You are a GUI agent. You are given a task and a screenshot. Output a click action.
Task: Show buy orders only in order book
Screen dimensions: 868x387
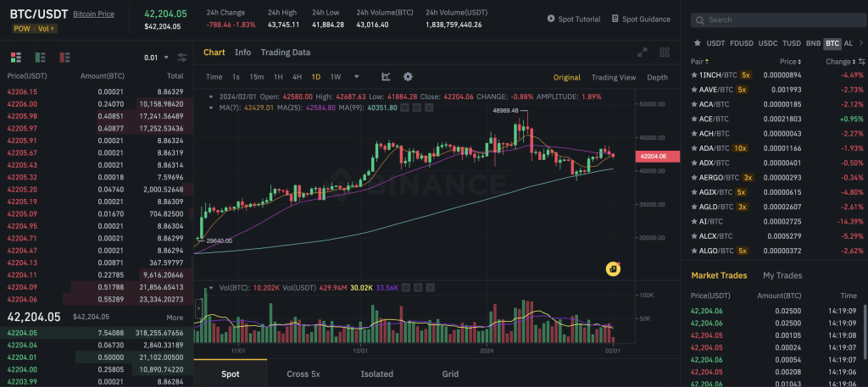[40, 57]
